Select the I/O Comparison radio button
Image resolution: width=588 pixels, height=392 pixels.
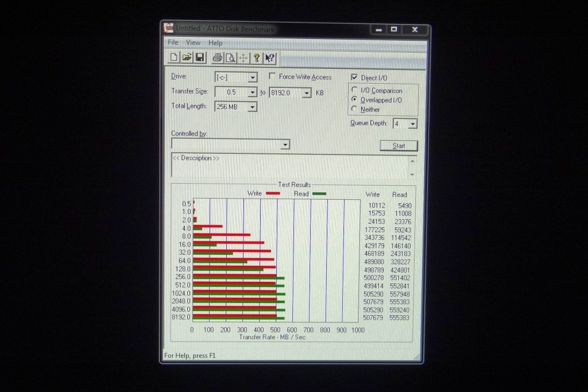coord(354,90)
